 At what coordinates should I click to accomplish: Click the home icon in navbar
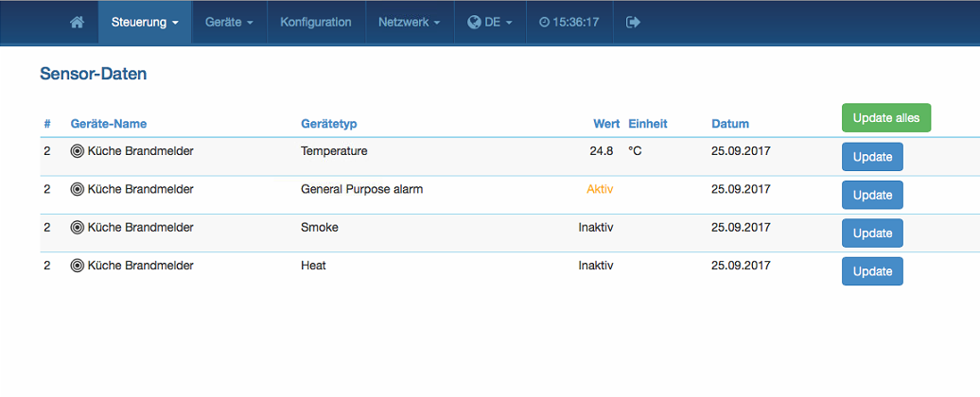(x=78, y=22)
